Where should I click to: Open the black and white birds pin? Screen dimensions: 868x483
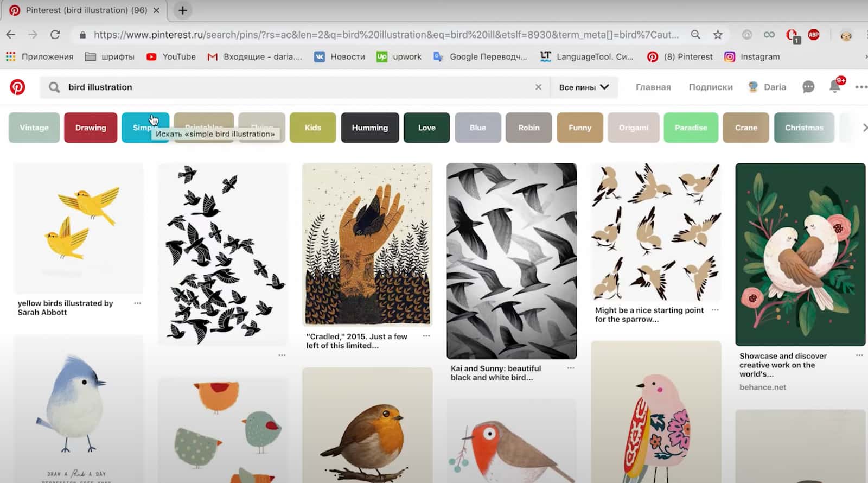(x=512, y=261)
